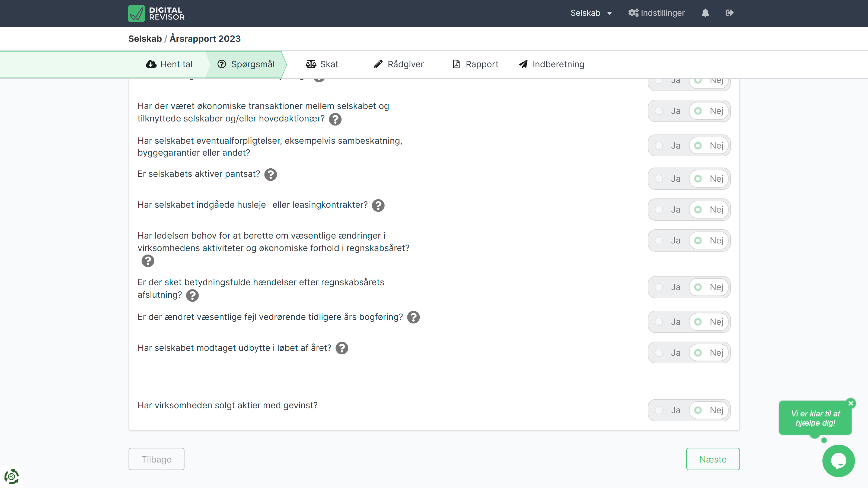The height and width of the screenshot is (488, 868).
Task: Click the cookie settings icon
Action: (11, 477)
